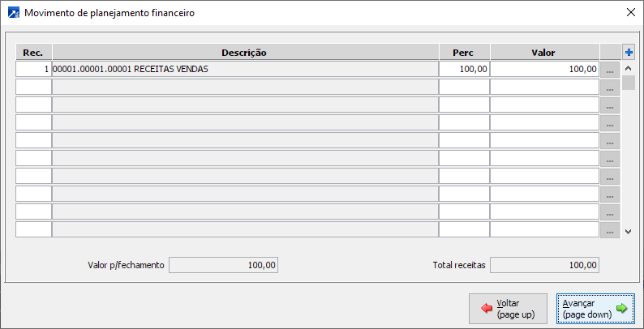Select the Perc field showing 100,00 in row one
The image size is (644, 329).
pyautogui.click(x=464, y=70)
